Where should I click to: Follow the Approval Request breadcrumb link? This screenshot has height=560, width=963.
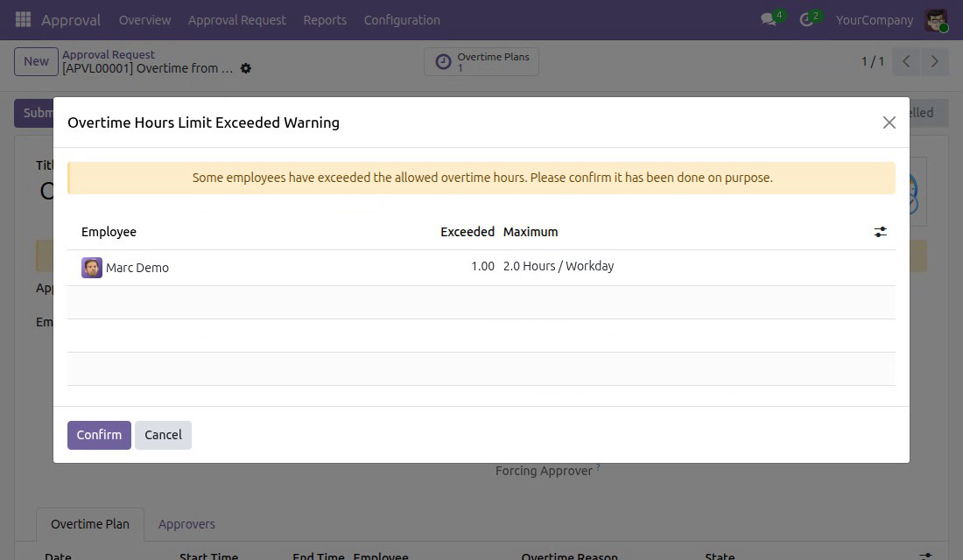(108, 54)
